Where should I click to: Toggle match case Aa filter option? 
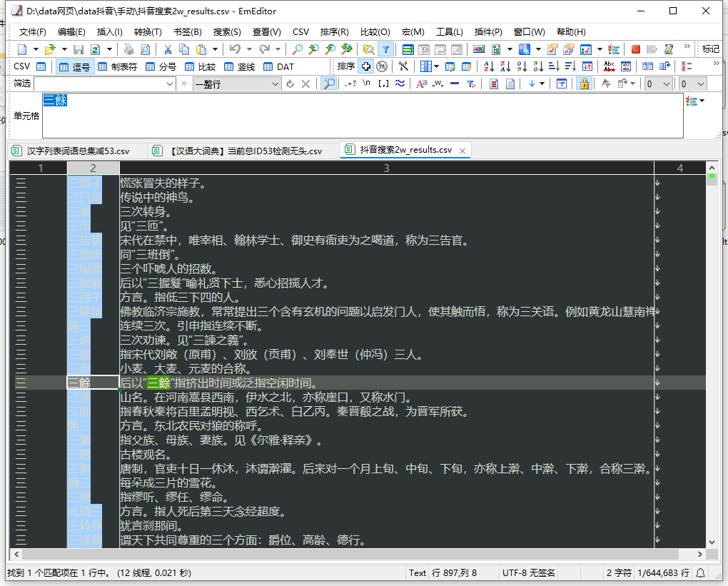[x=421, y=84]
